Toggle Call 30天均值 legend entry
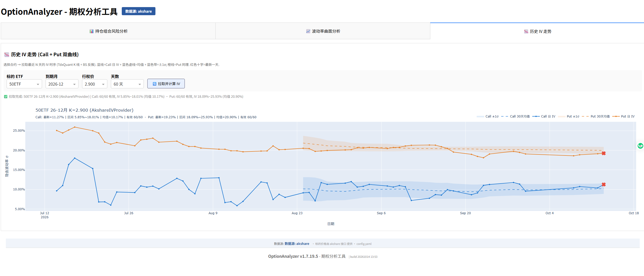This screenshot has width=644, height=276. pyautogui.click(x=515, y=116)
